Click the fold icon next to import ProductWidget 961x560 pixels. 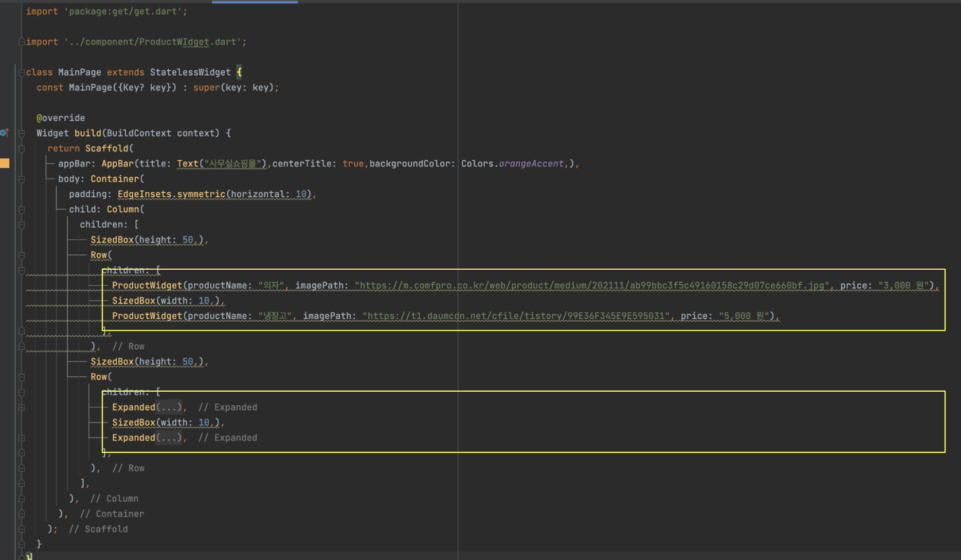pyautogui.click(x=22, y=42)
